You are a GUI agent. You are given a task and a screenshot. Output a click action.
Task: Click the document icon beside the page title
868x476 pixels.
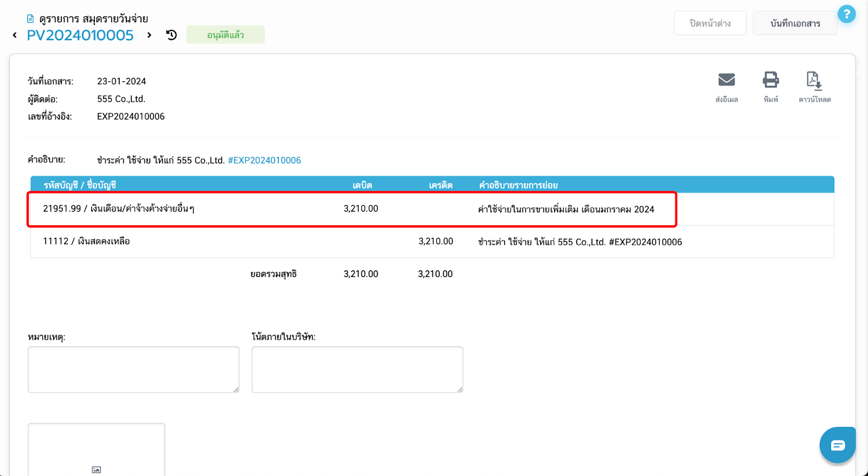tap(30, 19)
